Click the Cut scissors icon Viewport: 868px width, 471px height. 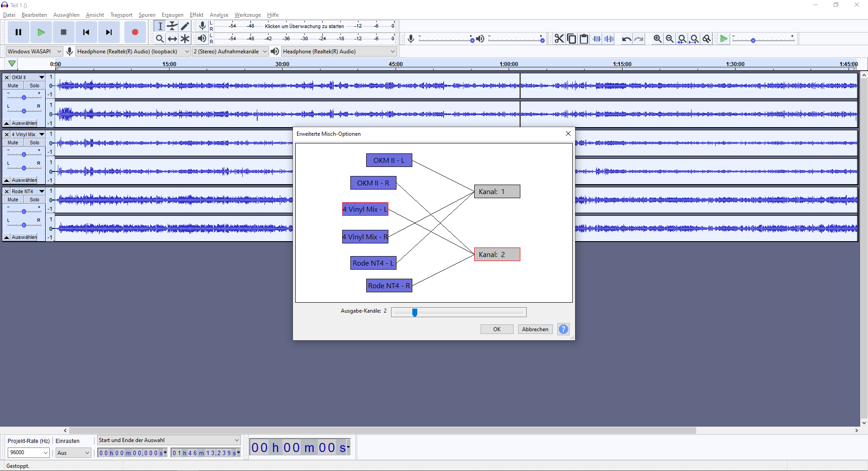559,39
